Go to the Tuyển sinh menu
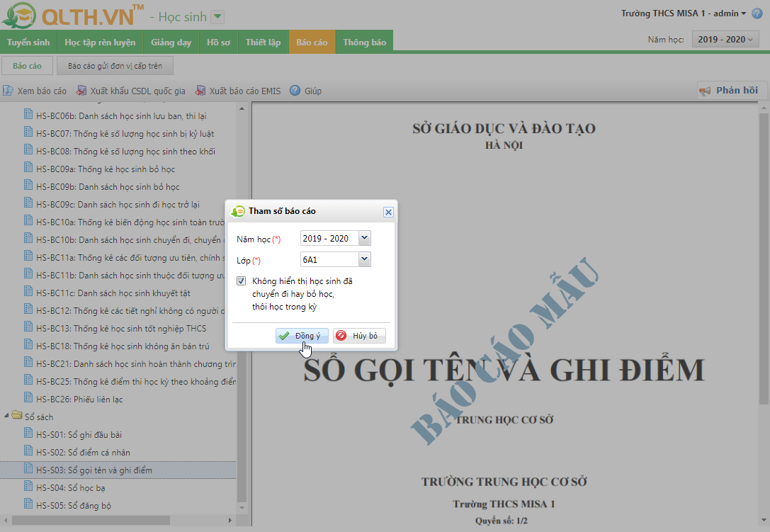This screenshot has height=532, width=770. click(x=28, y=43)
